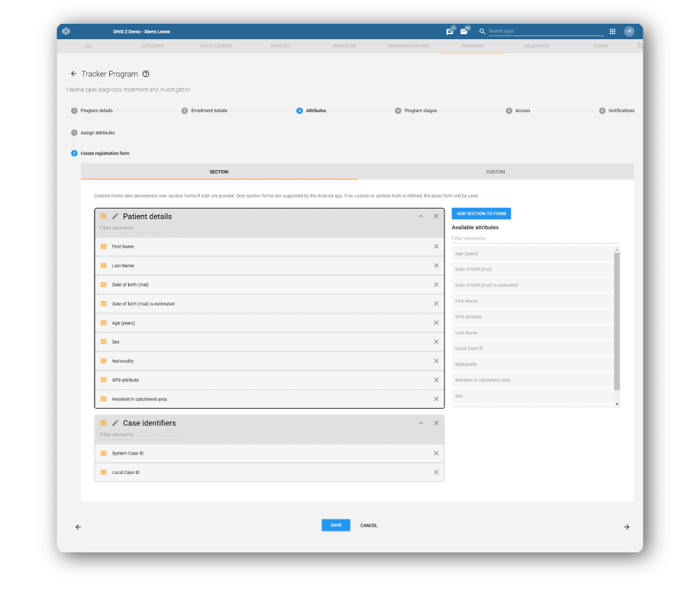This screenshot has height=600, width=700.
Task: Open the VALIDATION tab
Action: pyautogui.click(x=536, y=46)
